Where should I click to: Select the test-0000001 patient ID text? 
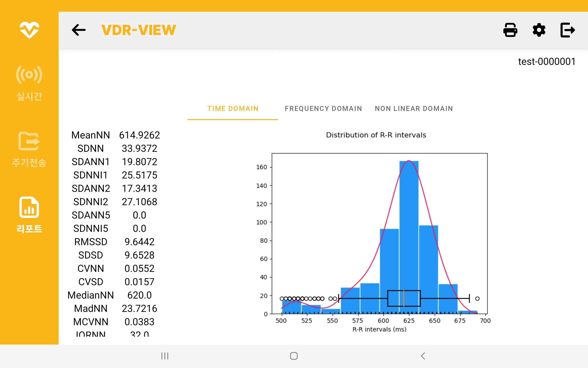[x=547, y=62]
